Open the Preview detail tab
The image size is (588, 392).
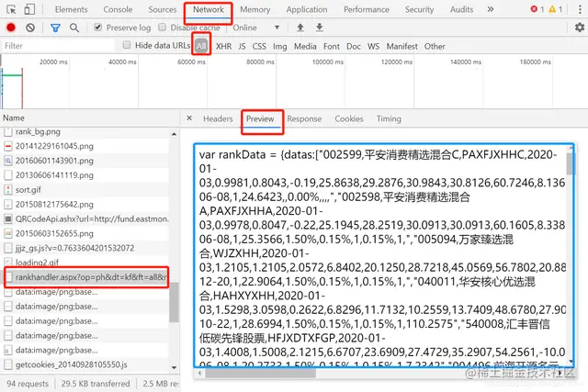(260, 118)
